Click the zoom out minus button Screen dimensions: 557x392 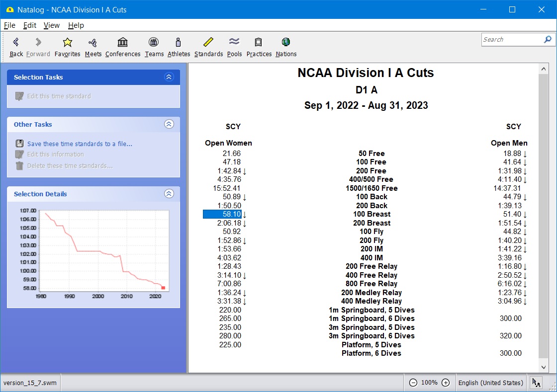pos(413,383)
